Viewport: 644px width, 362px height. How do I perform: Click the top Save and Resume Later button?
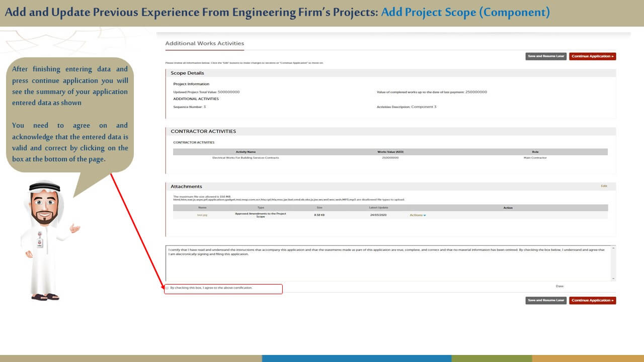pos(546,56)
